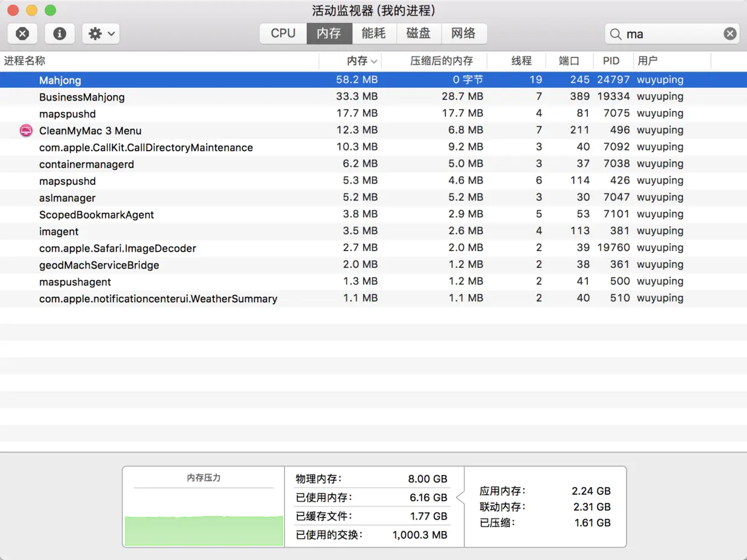Switch to the 网络 tab

464,34
